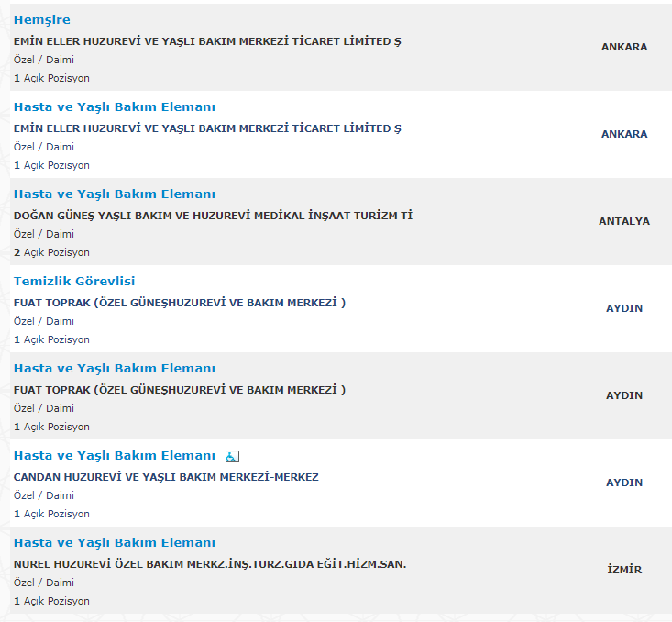Viewport: 672px width, 622px height.
Task: Open Hasta ve Yaşlı Bakım Elemanı in Antalya
Action: [x=114, y=194]
